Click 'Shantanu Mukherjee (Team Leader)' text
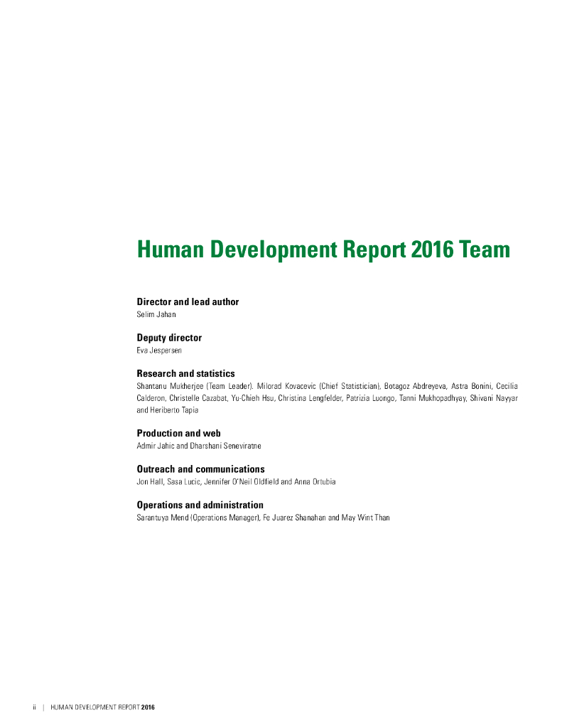This screenshot has height=728, width=562. (194, 386)
